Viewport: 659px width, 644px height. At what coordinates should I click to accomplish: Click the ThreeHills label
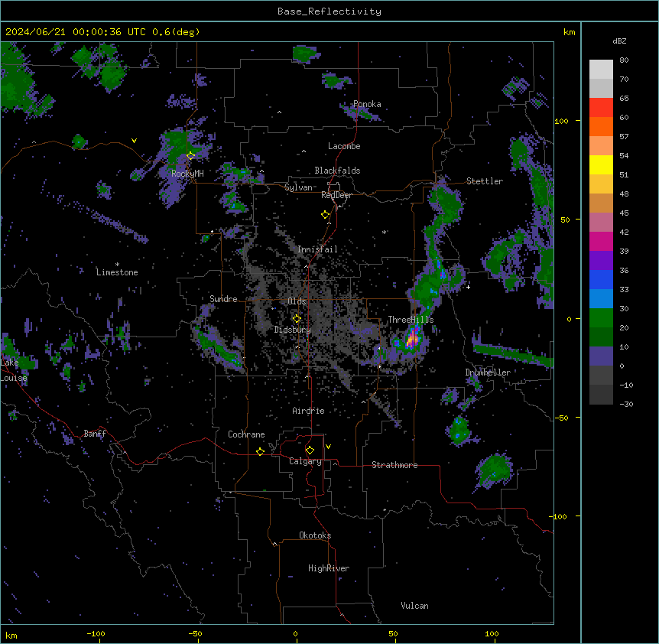[411, 320]
